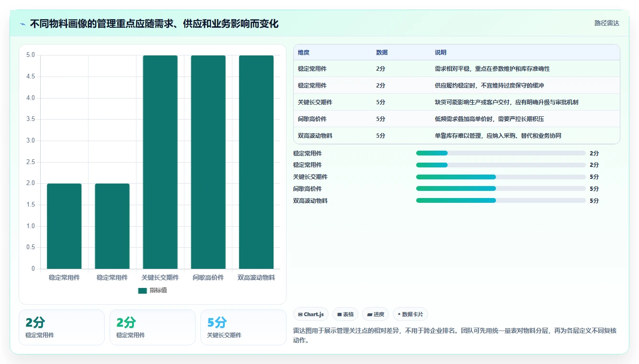The width and height of the screenshot is (639, 364).
Task: Click the 双高波动物料 cell in the table
Action: pyautogui.click(x=315, y=136)
